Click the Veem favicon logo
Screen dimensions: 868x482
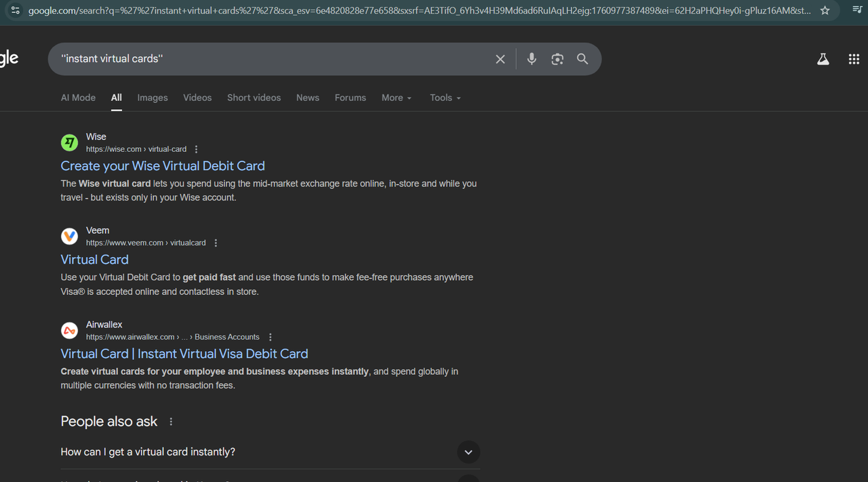pyautogui.click(x=70, y=236)
